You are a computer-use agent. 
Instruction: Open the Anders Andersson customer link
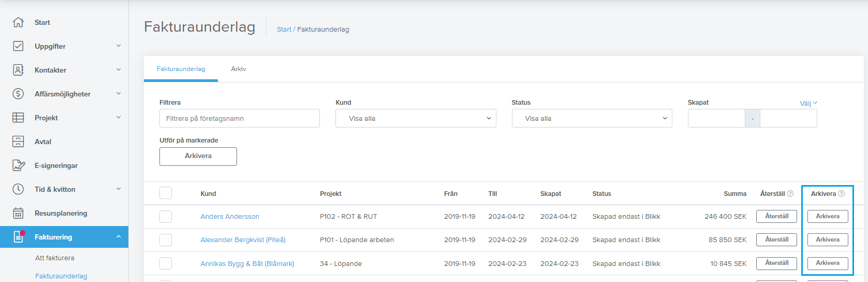230,217
